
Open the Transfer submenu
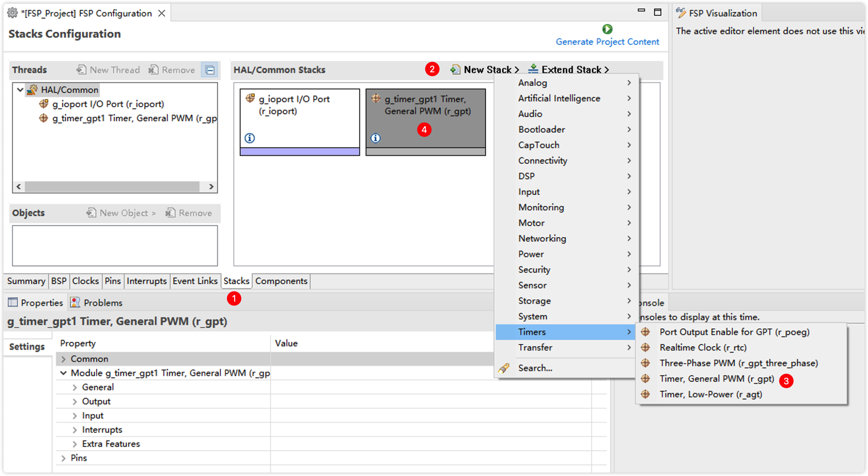(x=566, y=348)
